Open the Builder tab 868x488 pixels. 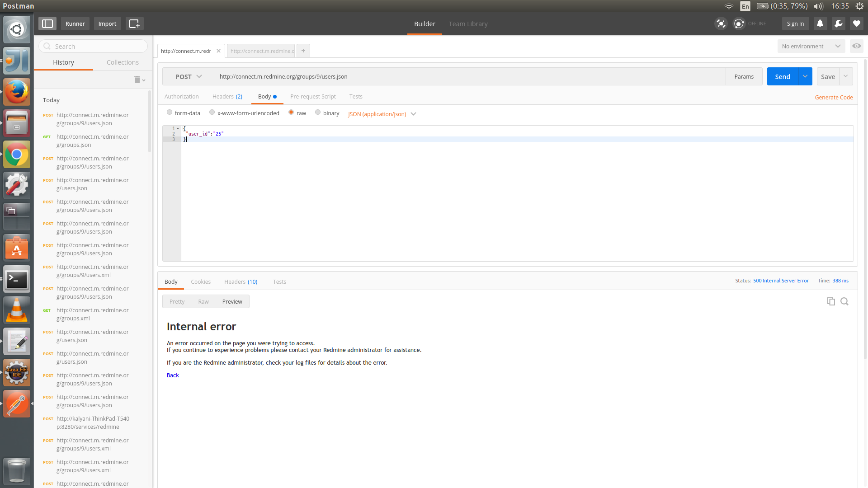tap(425, 24)
